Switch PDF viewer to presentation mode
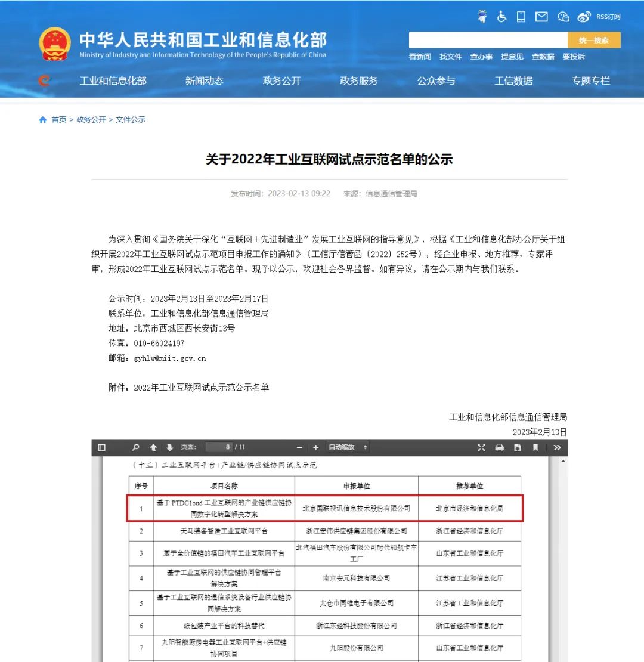644x662 pixels. pyautogui.click(x=482, y=447)
